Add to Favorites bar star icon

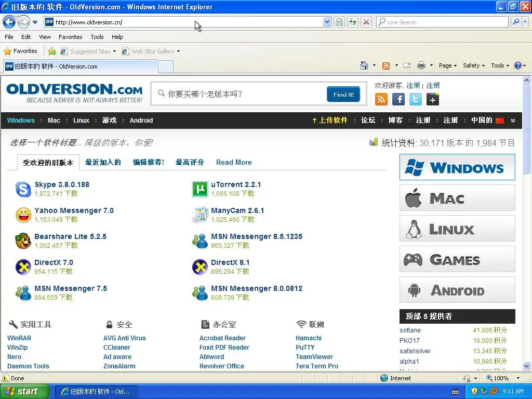[52, 51]
